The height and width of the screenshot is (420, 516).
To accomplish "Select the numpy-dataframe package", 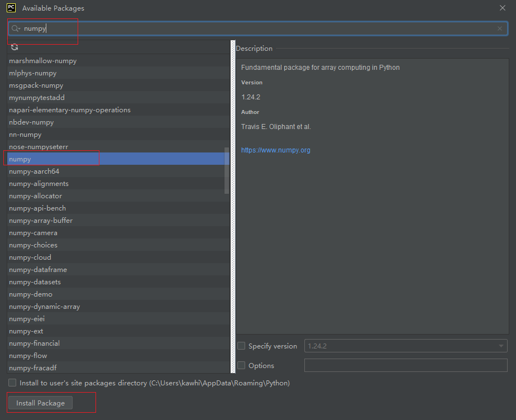I will coord(118,270).
